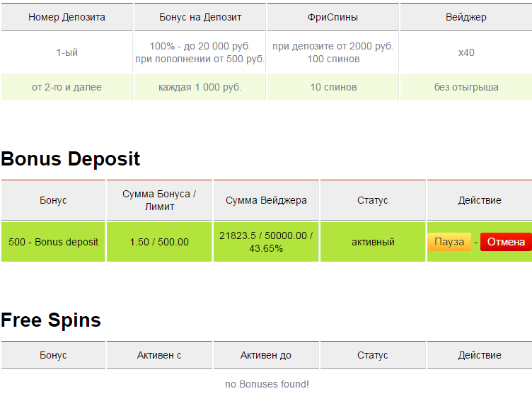This screenshot has width=532, height=401.
Task: Click the x40 wager cell
Action: [466, 52]
